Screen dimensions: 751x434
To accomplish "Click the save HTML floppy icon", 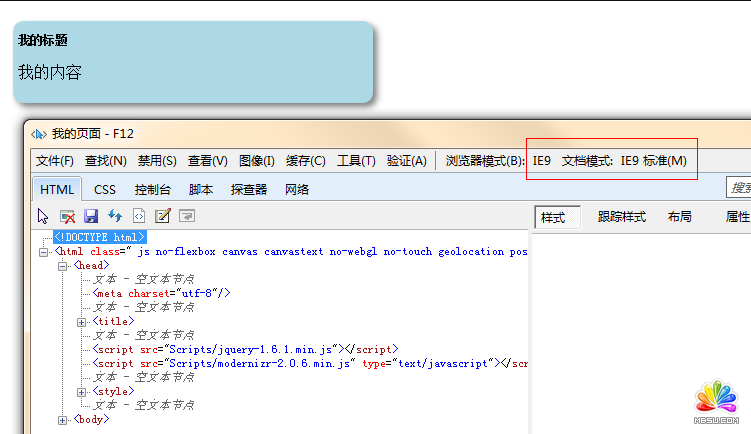I will (x=91, y=216).
